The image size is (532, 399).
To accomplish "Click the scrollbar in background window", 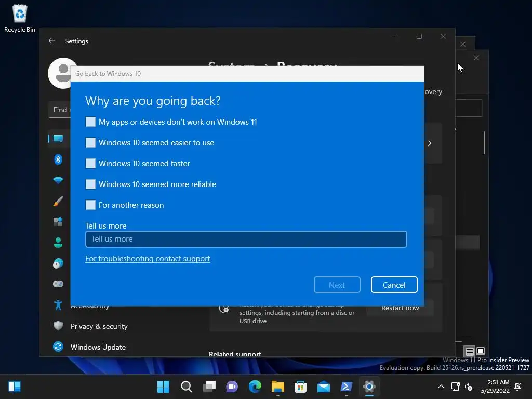I will (484, 143).
